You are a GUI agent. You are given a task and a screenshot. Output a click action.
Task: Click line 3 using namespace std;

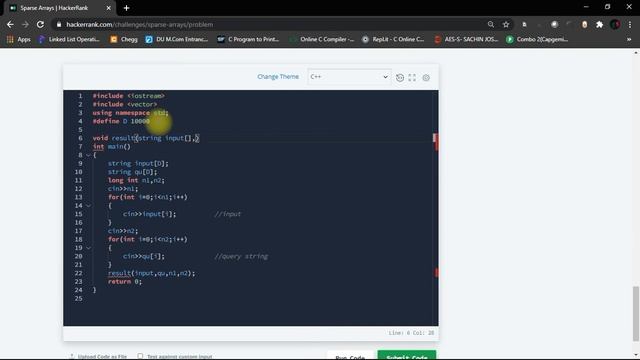131,113
